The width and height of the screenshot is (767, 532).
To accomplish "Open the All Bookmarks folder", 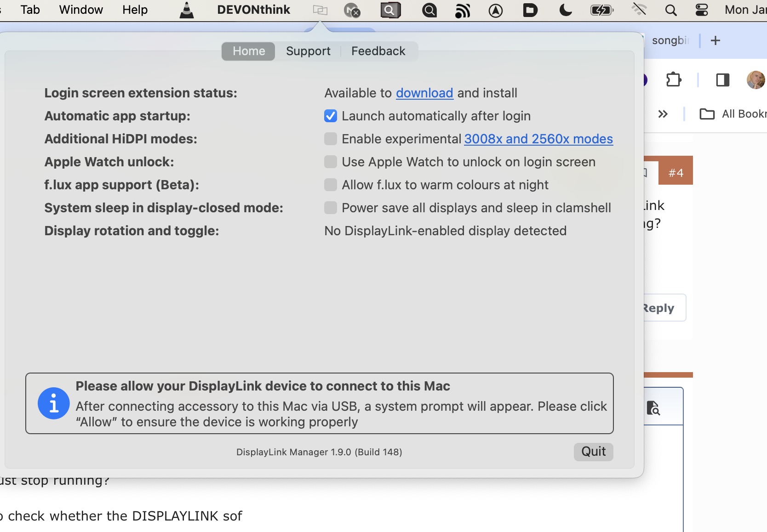I will point(733,114).
